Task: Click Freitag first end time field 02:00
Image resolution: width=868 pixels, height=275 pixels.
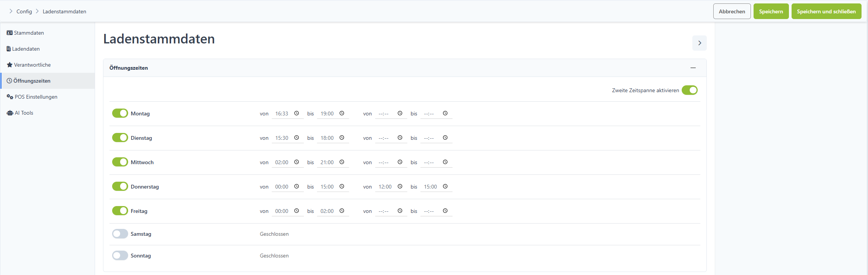Action: [x=333, y=211]
